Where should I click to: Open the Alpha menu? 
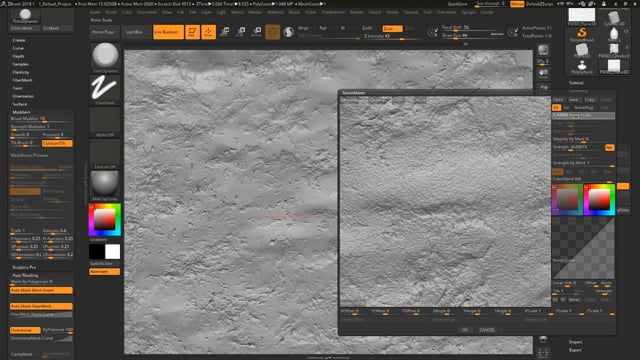(95, 12)
